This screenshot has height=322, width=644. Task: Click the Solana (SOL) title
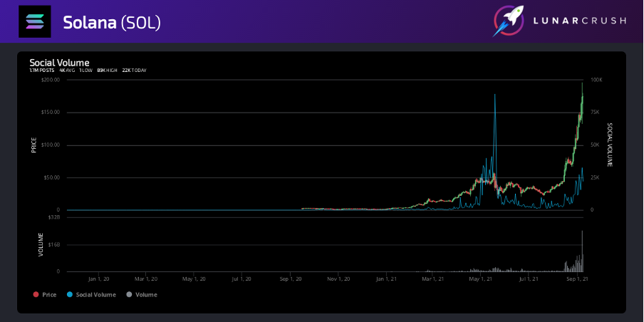click(112, 23)
